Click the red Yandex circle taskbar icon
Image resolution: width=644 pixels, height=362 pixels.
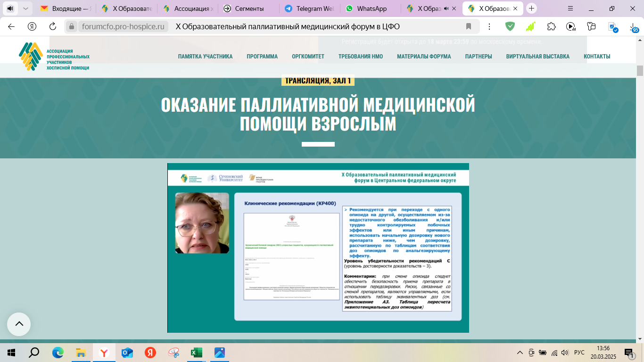coord(150,352)
